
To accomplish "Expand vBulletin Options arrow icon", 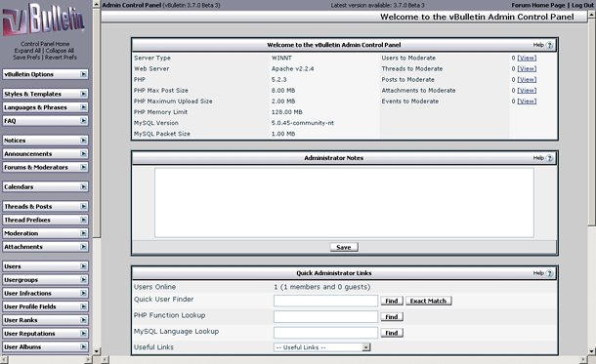I will pos(83,74).
